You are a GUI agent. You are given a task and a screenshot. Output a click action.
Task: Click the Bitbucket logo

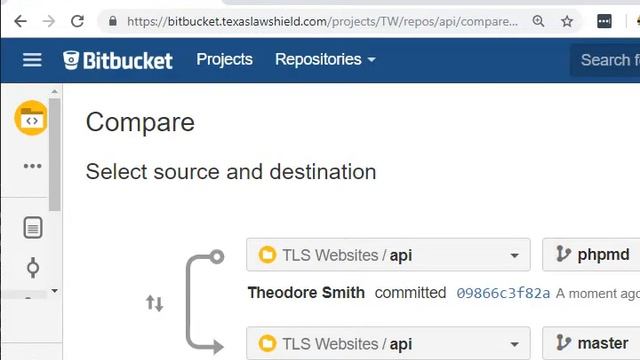coord(118,60)
